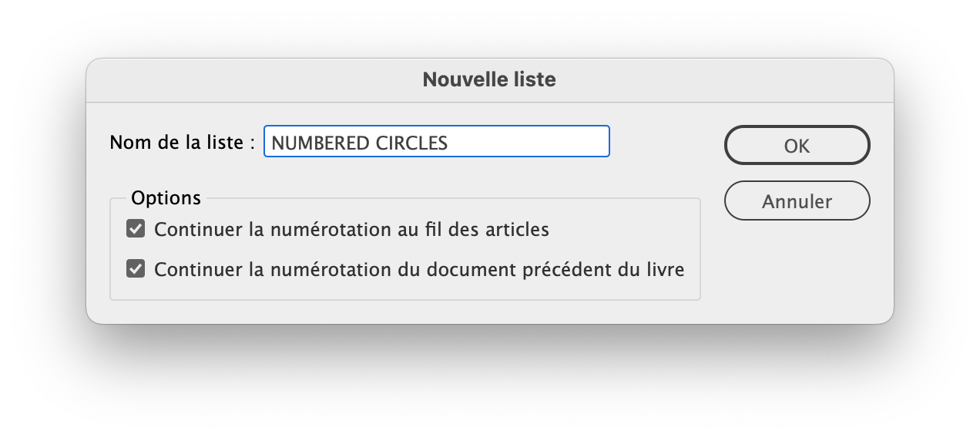This screenshot has height=438, width=980.
Task: Click 'Continuer la numérotation au fil des articles' label
Action: pyautogui.click(x=351, y=229)
